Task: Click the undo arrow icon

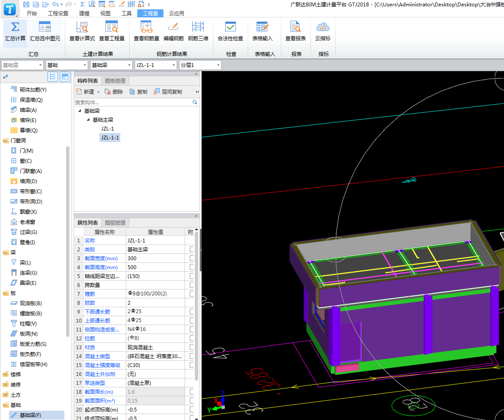Action: [x=55, y=4]
